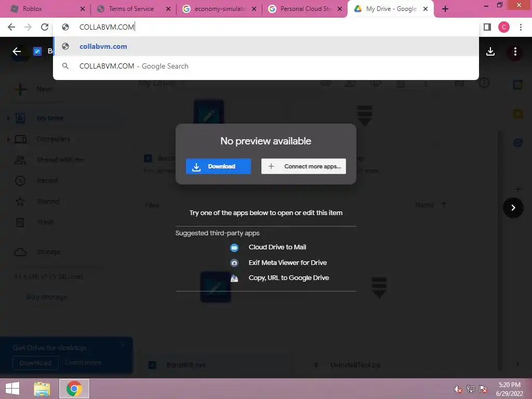The width and height of the screenshot is (532, 399).
Task: Click the Chrome icon in taskbar
Action: [x=74, y=389]
